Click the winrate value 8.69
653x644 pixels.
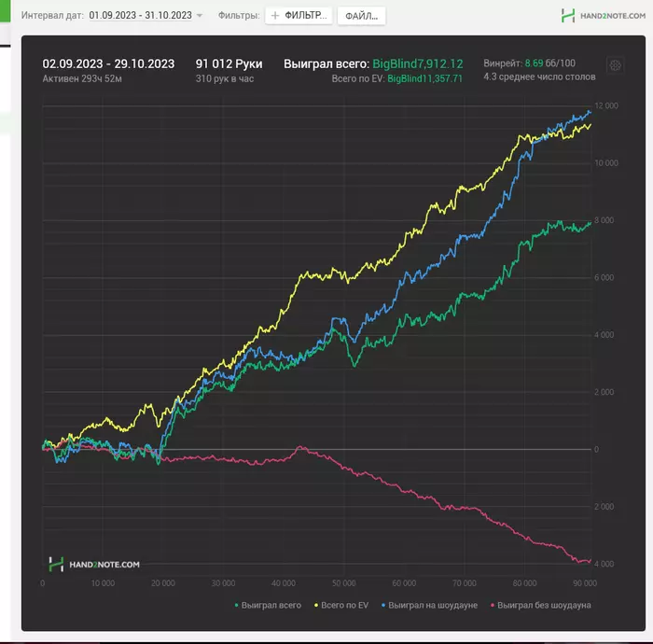click(534, 63)
